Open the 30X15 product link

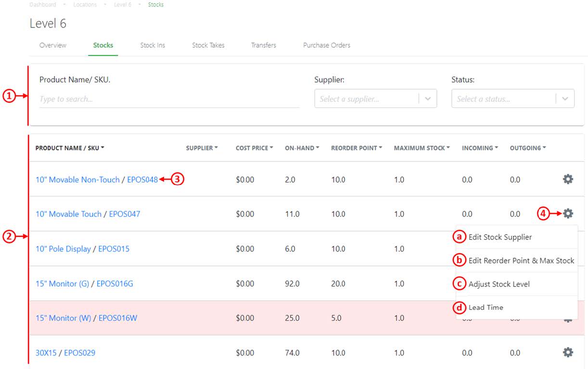(46, 353)
